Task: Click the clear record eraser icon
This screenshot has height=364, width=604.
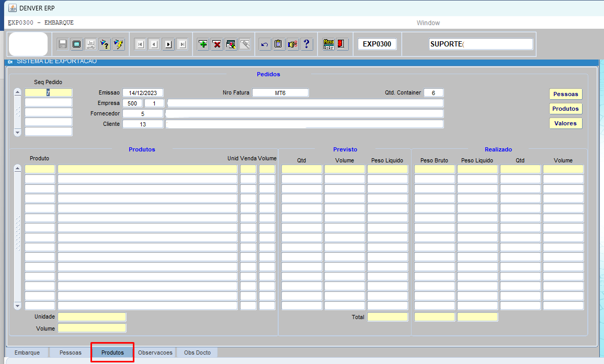Action: pyautogui.click(x=231, y=44)
